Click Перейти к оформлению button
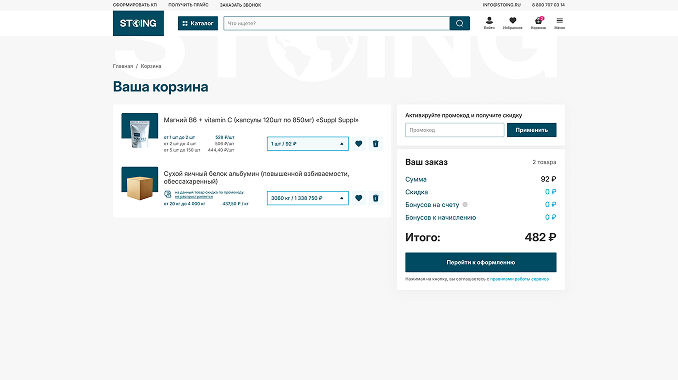678x380 pixels. [480, 262]
